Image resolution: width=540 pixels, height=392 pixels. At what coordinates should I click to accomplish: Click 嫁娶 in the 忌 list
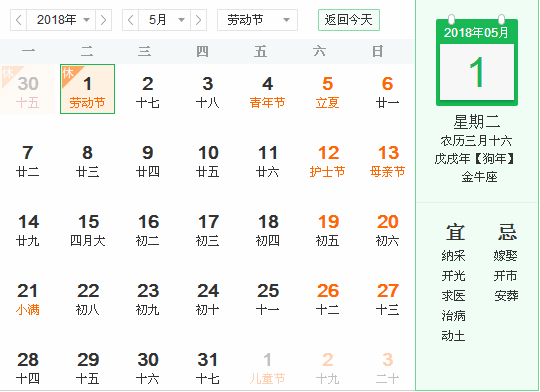506,256
